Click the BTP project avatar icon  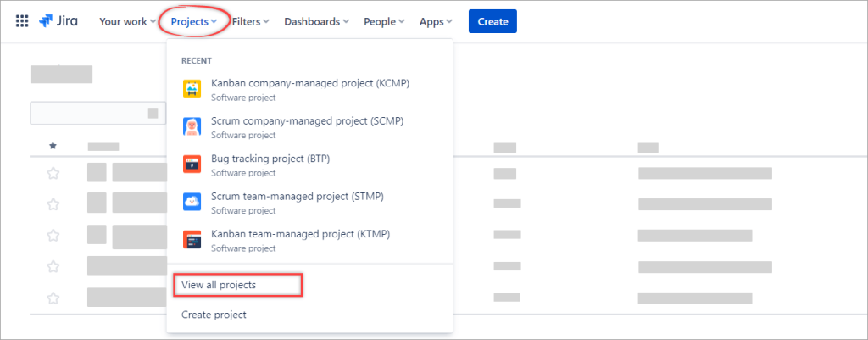(x=192, y=164)
